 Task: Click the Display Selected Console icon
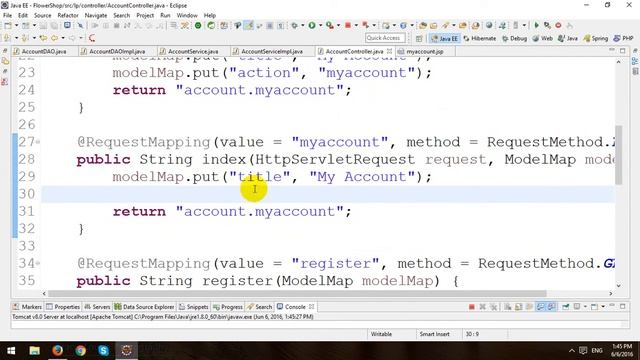pos(577,307)
